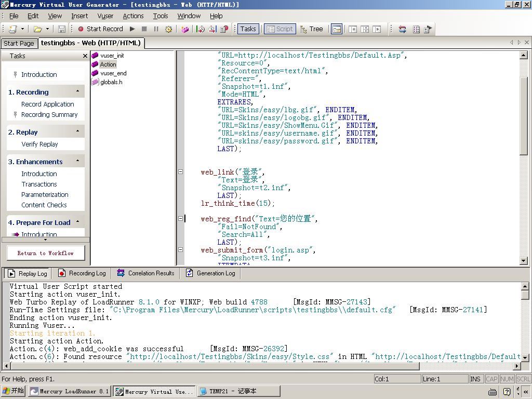
Task: Open the View menu
Action: coord(55,16)
